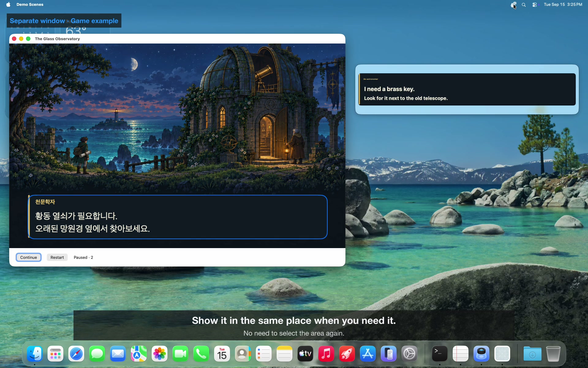Open System Settings from the Dock

tap(409, 354)
